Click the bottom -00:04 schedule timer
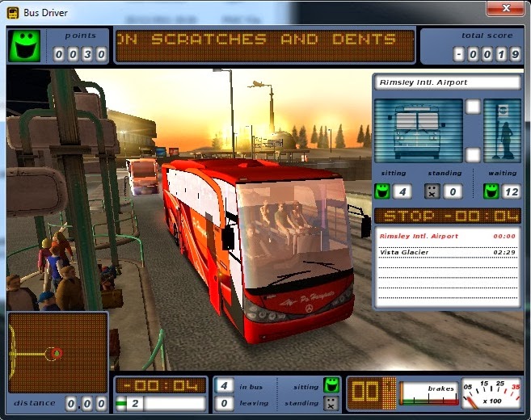Viewport: 531px width, 420px height. click(161, 385)
